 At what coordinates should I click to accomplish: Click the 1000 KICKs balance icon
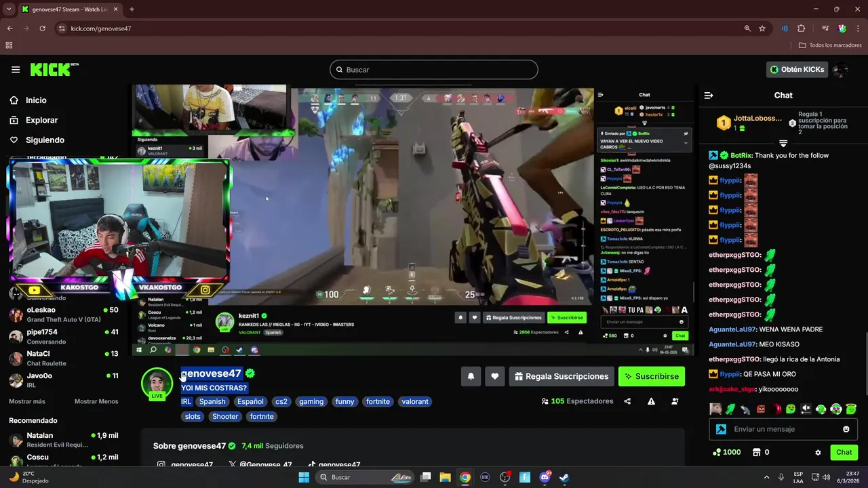click(x=717, y=452)
